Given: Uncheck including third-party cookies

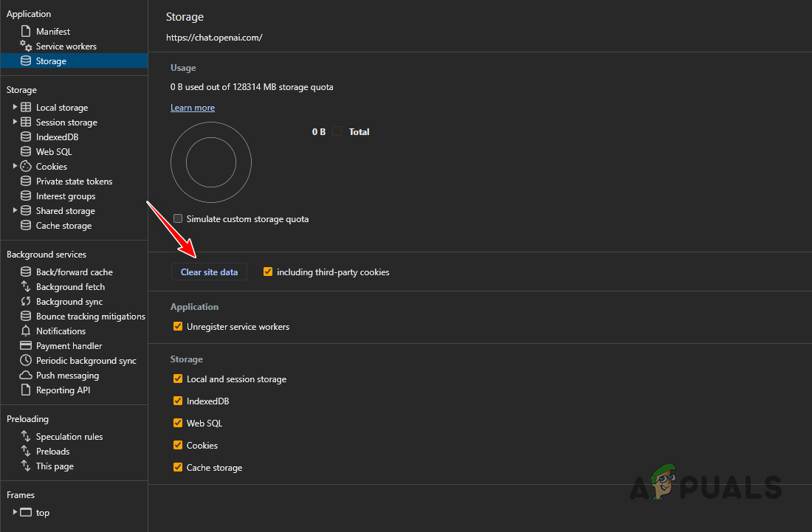Looking at the screenshot, I should tap(267, 272).
